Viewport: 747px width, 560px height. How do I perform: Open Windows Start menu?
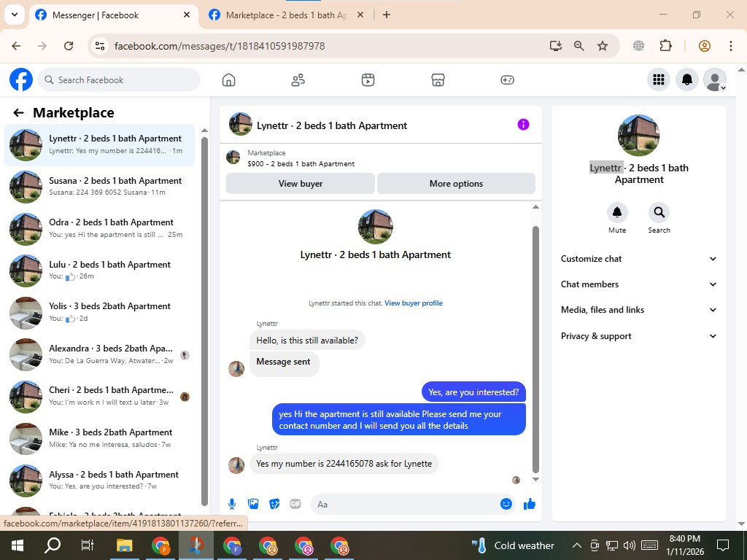click(17, 545)
